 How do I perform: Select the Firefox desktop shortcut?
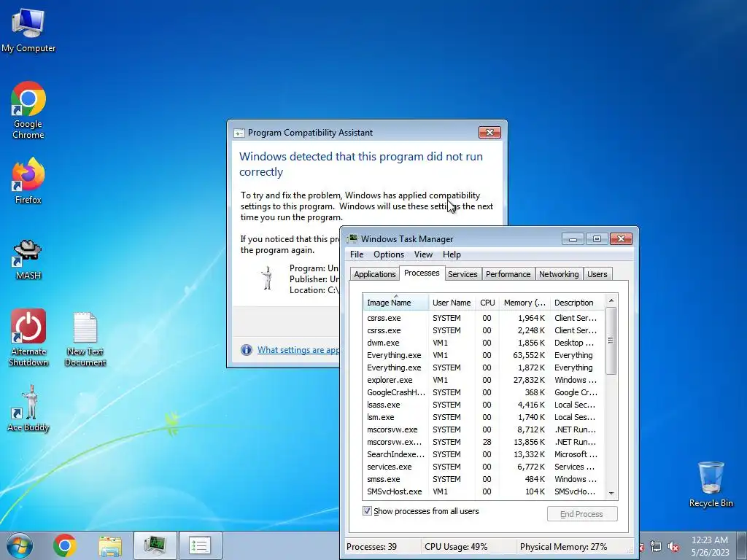(x=28, y=181)
